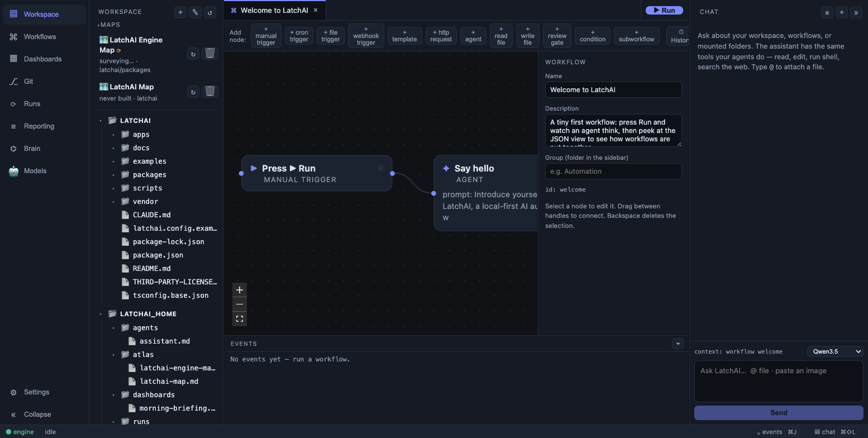Send the chat message

(779, 413)
